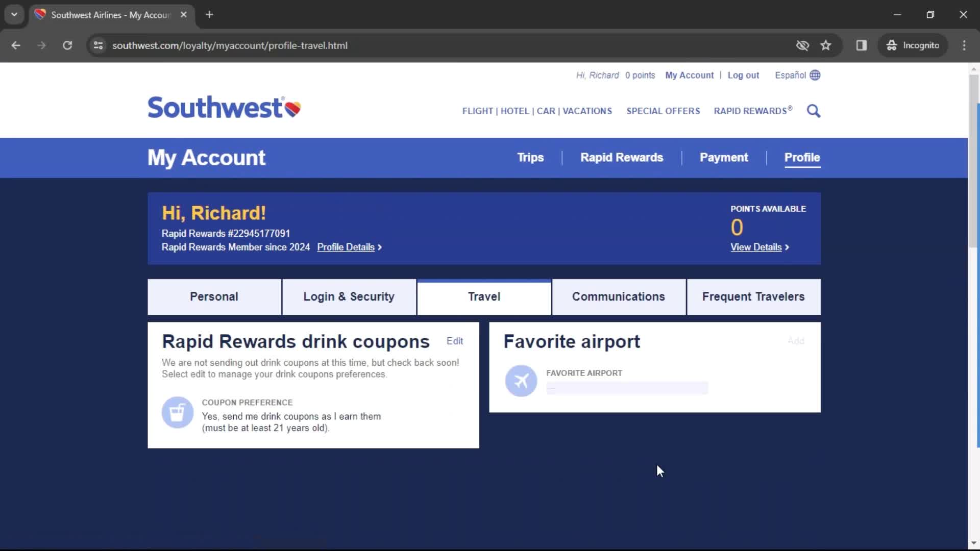This screenshot has height=551, width=980.
Task: Select the RAPID REWARDS® menu item
Action: pyautogui.click(x=753, y=111)
